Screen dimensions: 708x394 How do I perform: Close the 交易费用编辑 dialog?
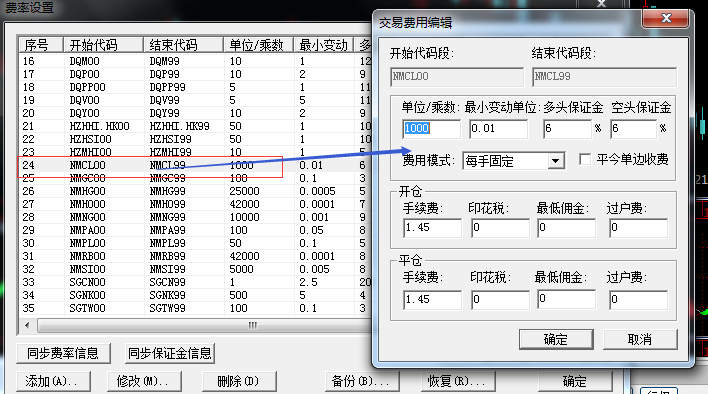tap(666, 18)
